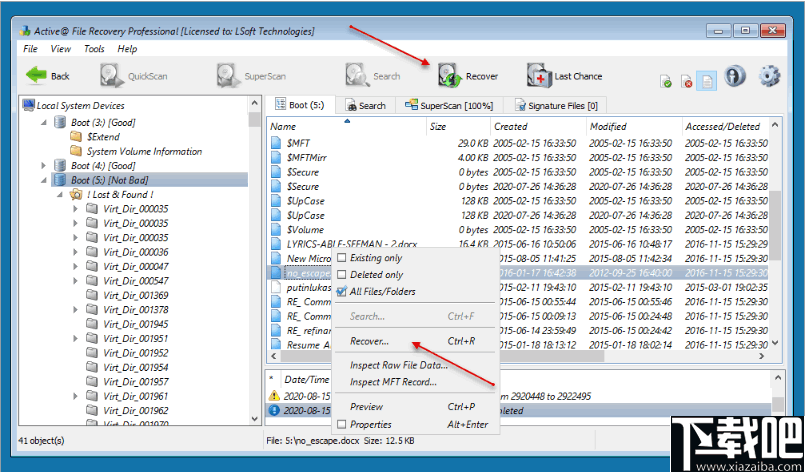The image size is (806, 472).
Task: Expand the Virt_Dir_000047 folder
Action: [76, 266]
